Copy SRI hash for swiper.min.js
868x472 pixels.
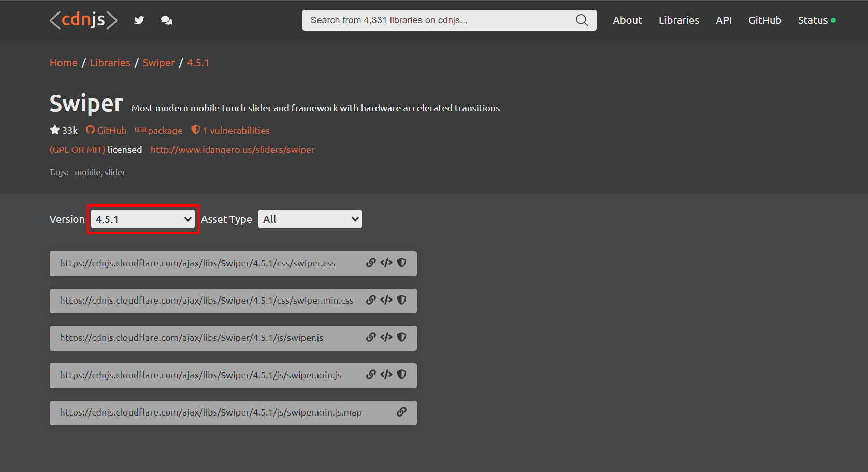coord(401,375)
